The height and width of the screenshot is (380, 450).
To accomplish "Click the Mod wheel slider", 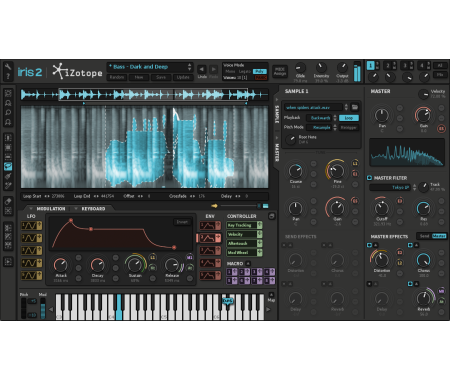I will [x=43, y=308].
